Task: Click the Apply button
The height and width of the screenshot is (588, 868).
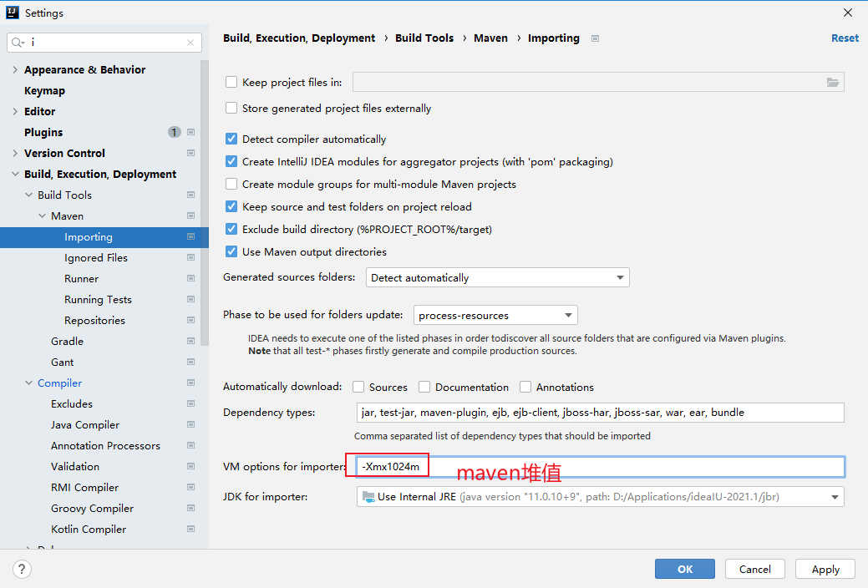Action: coord(825,569)
